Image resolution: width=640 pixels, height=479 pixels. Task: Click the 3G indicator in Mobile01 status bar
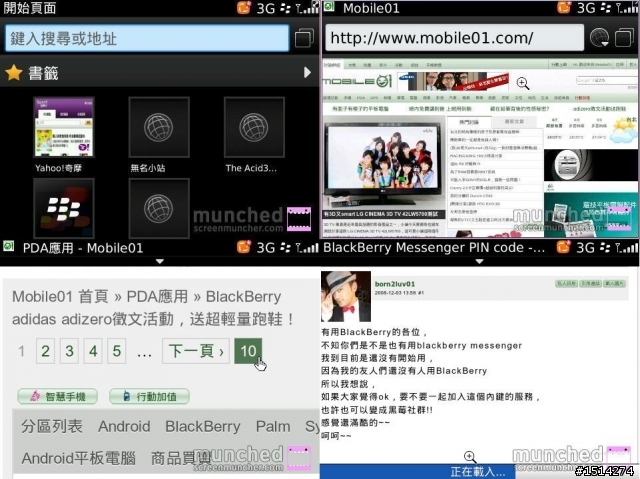point(586,8)
